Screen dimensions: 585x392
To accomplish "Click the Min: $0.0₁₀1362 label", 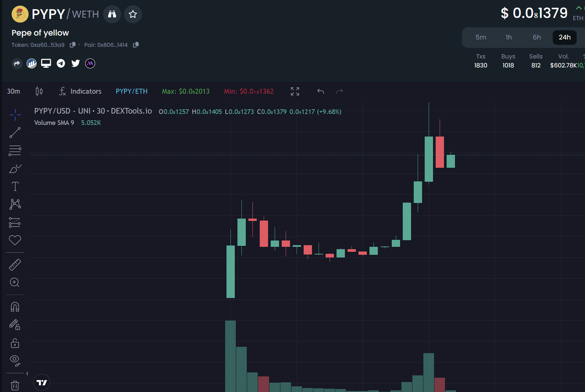I will coord(249,91).
